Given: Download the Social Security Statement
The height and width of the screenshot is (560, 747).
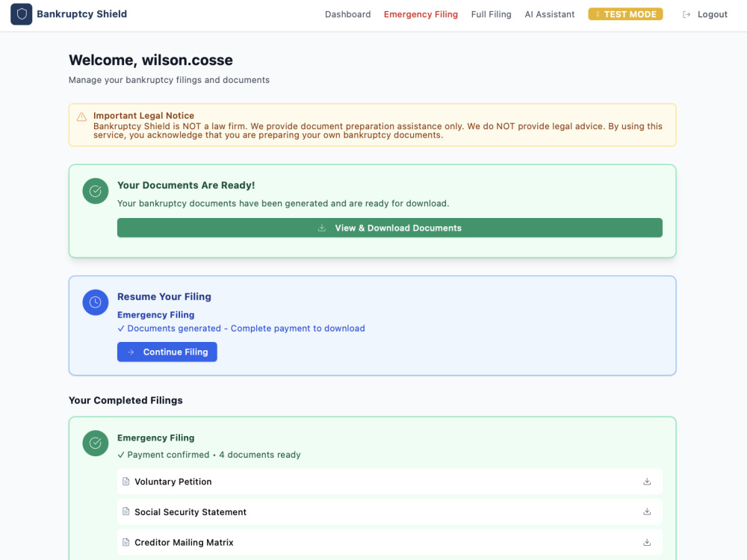Looking at the screenshot, I should click(647, 512).
